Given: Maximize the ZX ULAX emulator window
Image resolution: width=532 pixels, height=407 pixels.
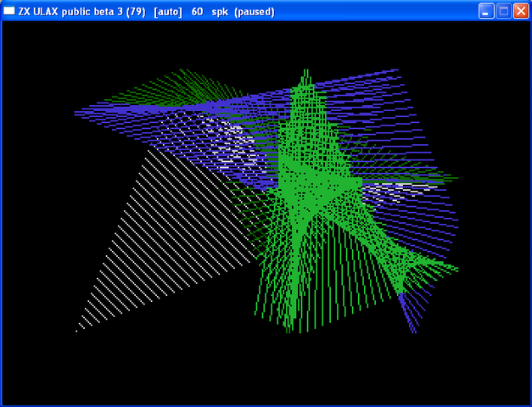Looking at the screenshot, I should point(503,11).
